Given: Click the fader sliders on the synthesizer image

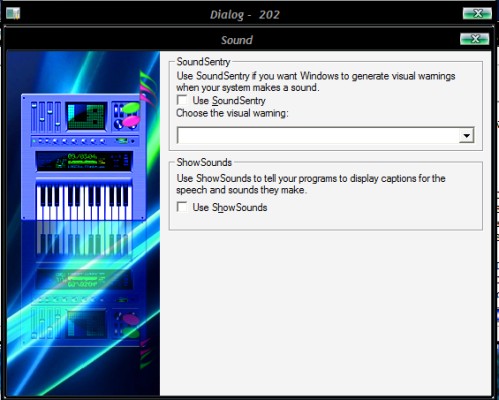Looking at the screenshot, I should click(x=46, y=117).
